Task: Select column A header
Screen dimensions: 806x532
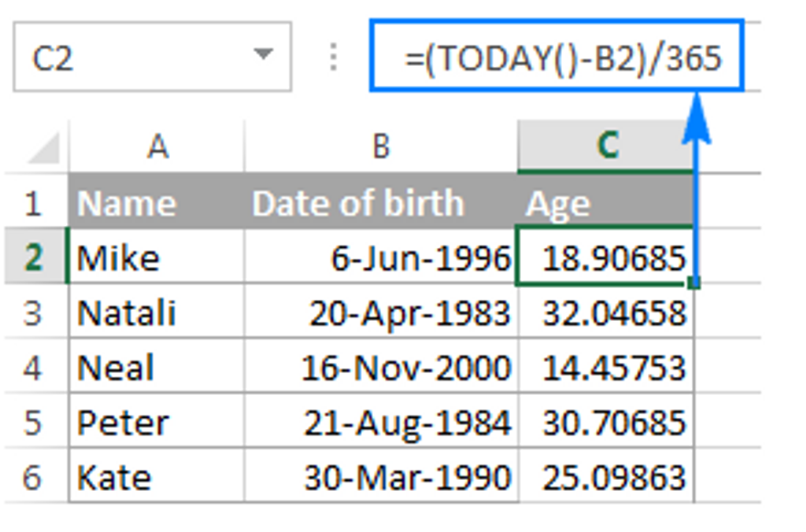Action: (157, 146)
